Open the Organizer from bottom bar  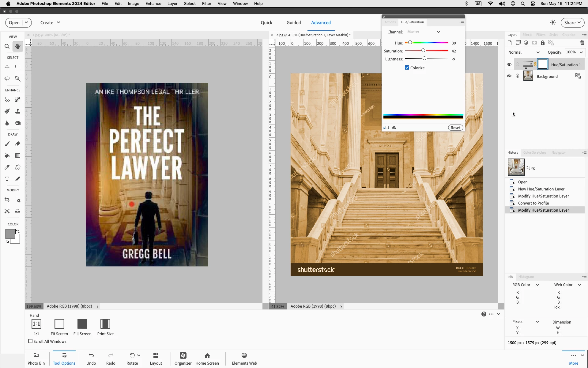[183, 358]
